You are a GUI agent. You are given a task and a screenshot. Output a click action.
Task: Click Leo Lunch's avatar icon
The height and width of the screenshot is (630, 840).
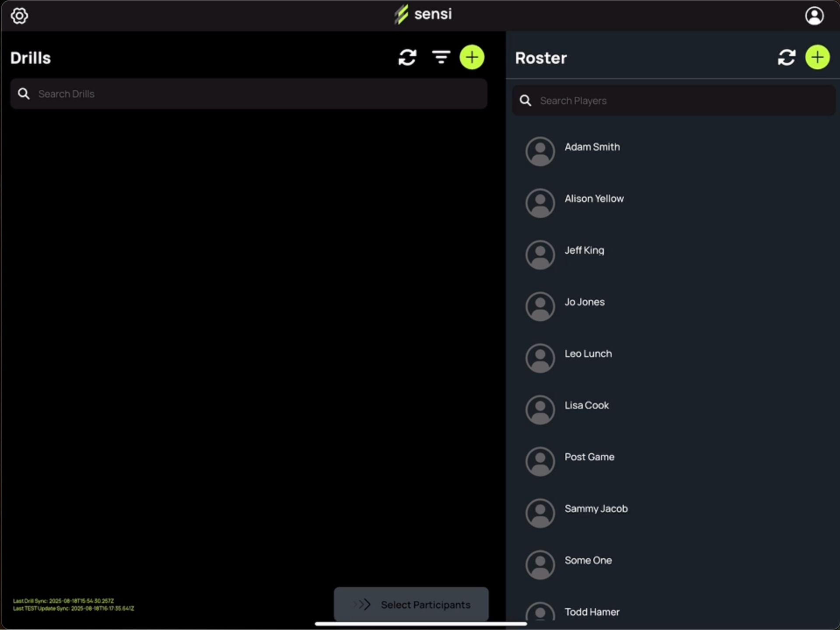540,358
